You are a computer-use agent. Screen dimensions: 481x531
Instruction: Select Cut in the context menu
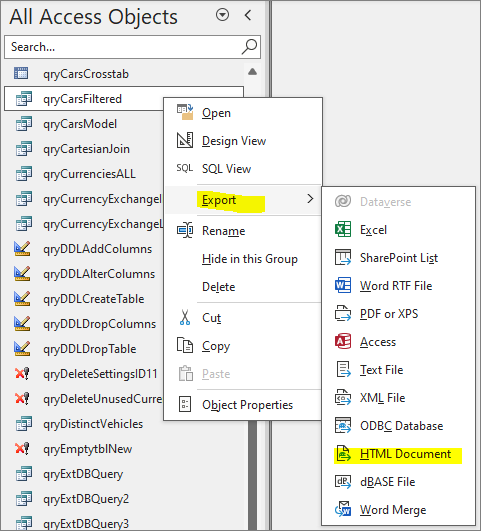243,318
